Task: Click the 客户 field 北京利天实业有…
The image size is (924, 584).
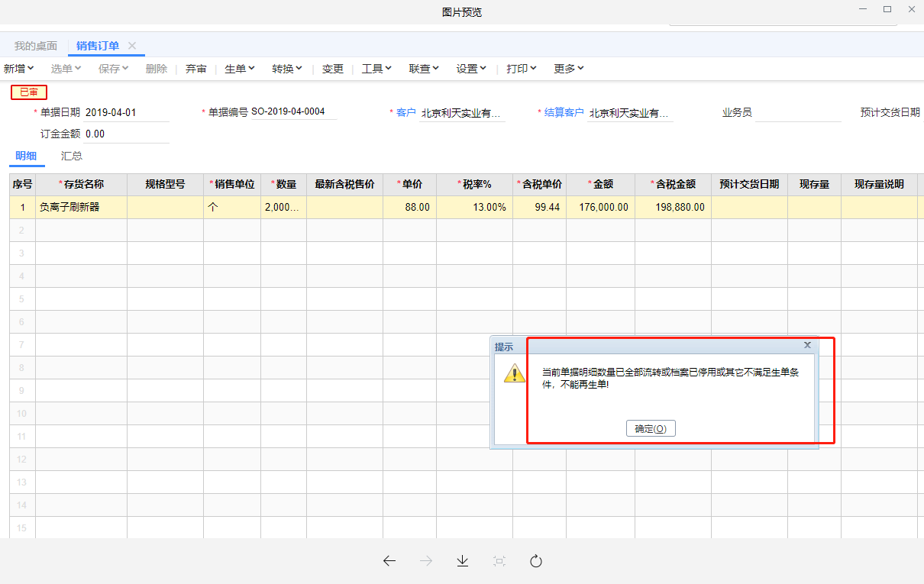Action: [x=463, y=113]
